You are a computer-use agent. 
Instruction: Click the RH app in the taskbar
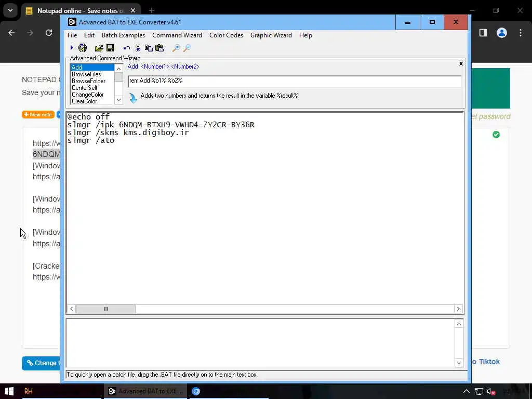tap(29, 391)
